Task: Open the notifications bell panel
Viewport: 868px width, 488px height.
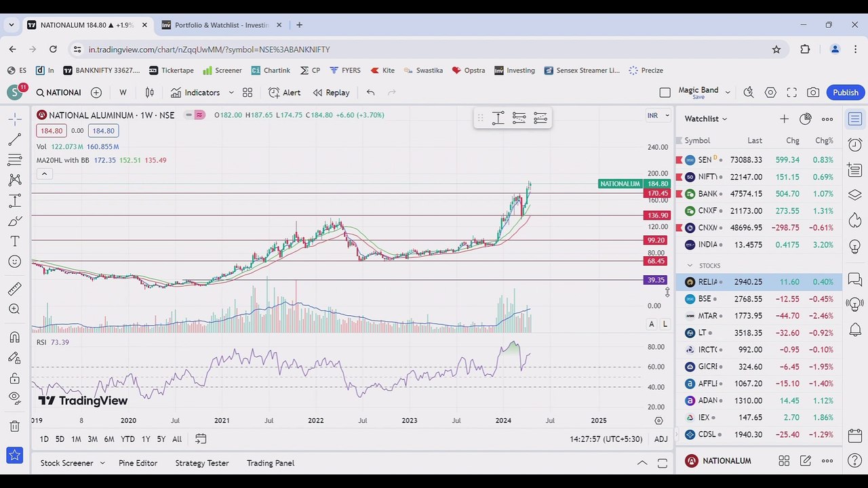Action: [x=854, y=330]
